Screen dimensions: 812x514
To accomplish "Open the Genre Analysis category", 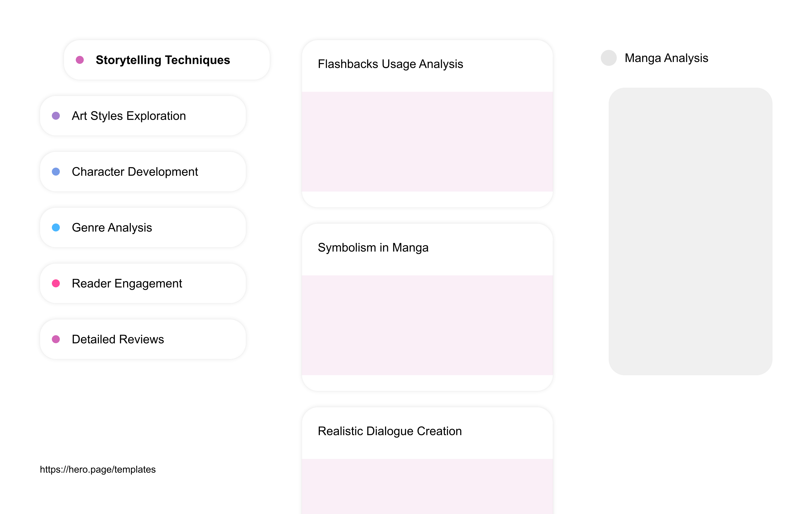I will [143, 227].
